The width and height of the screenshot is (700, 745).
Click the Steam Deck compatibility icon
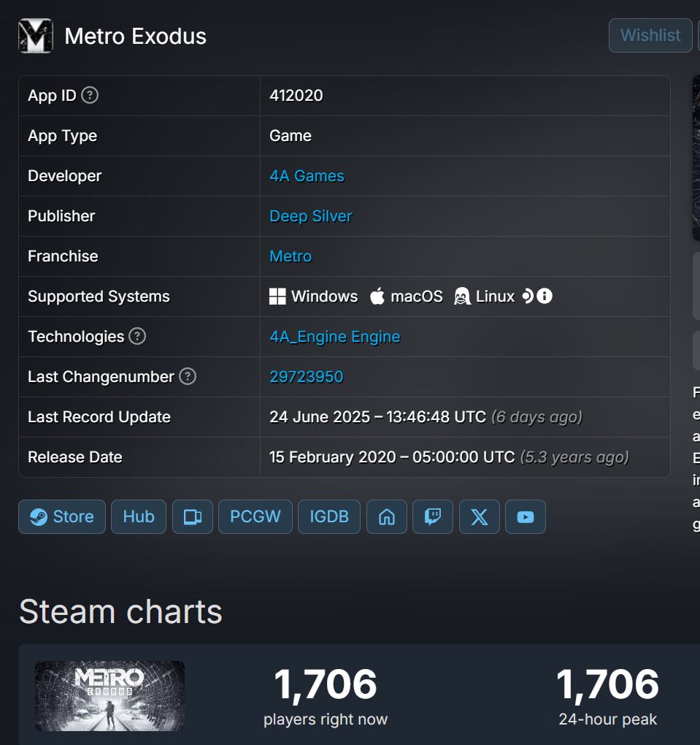click(x=528, y=296)
